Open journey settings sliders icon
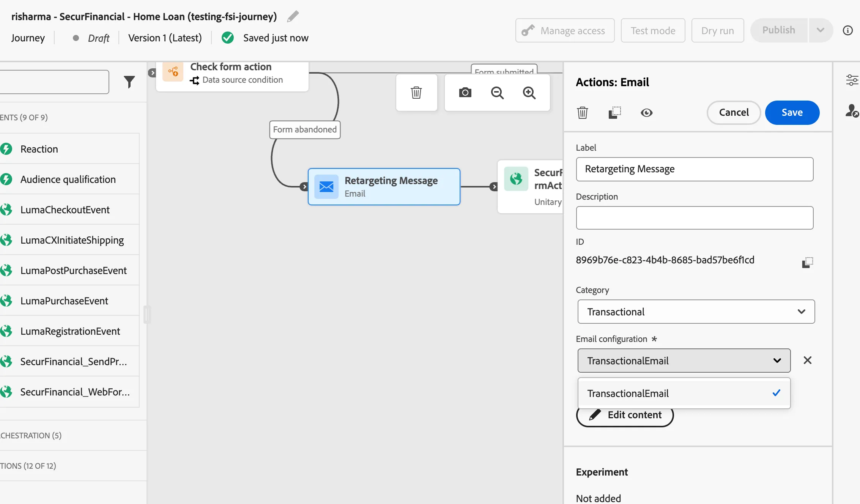The width and height of the screenshot is (860, 504). click(852, 80)
